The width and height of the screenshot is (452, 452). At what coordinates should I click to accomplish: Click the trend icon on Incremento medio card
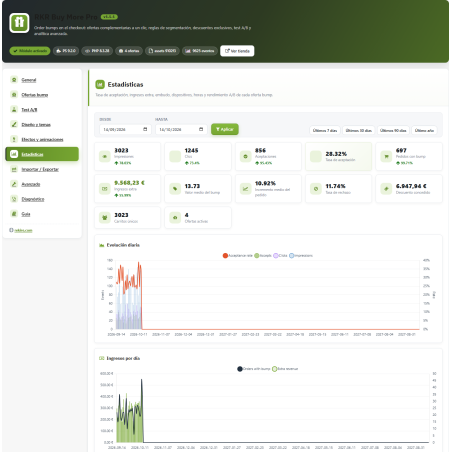pyautogui.click(x=245, y=189)
